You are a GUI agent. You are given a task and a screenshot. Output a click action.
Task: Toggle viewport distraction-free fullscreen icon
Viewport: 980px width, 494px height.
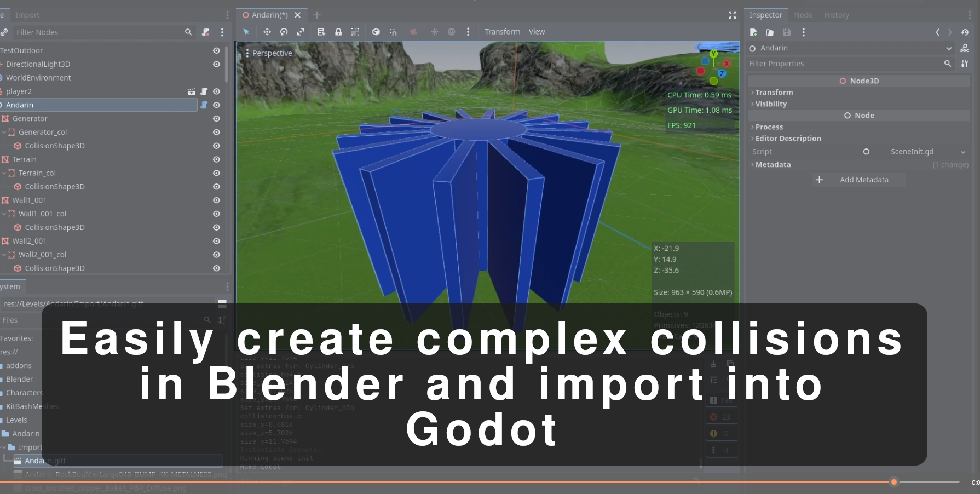point(732,15)
